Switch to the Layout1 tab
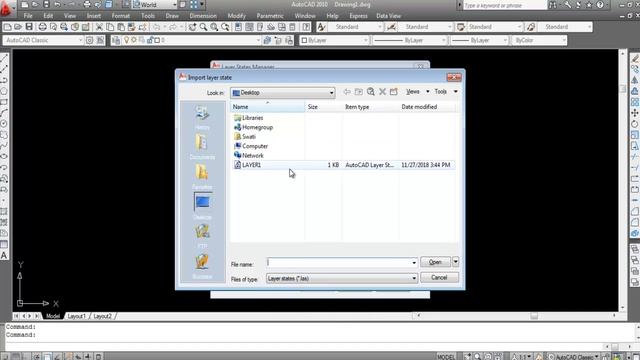 coord(76,316)
